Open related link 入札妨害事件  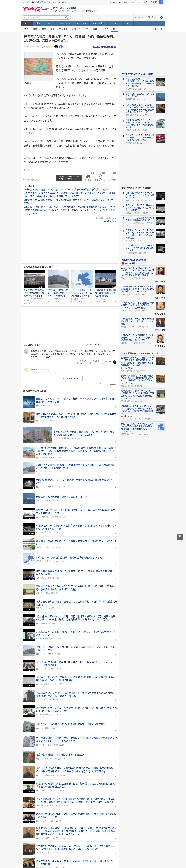pyautogui.click(x=70, y=195)
